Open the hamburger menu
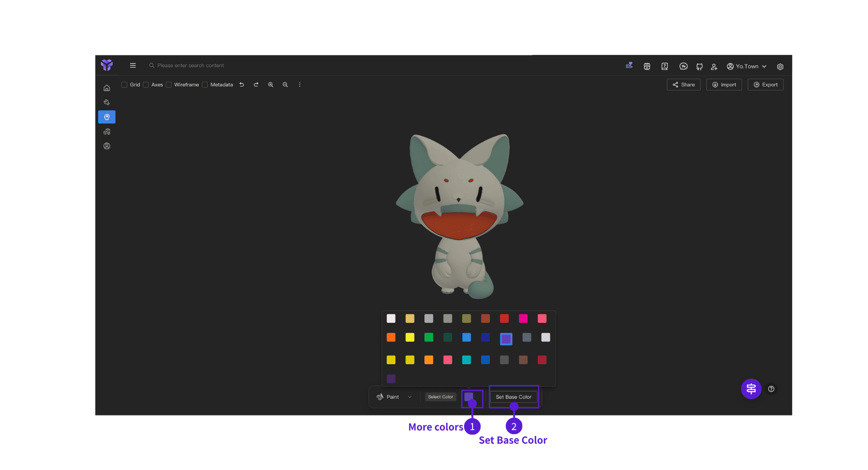The width and height of the screenshot is (868, 470). tap(133, 65)
